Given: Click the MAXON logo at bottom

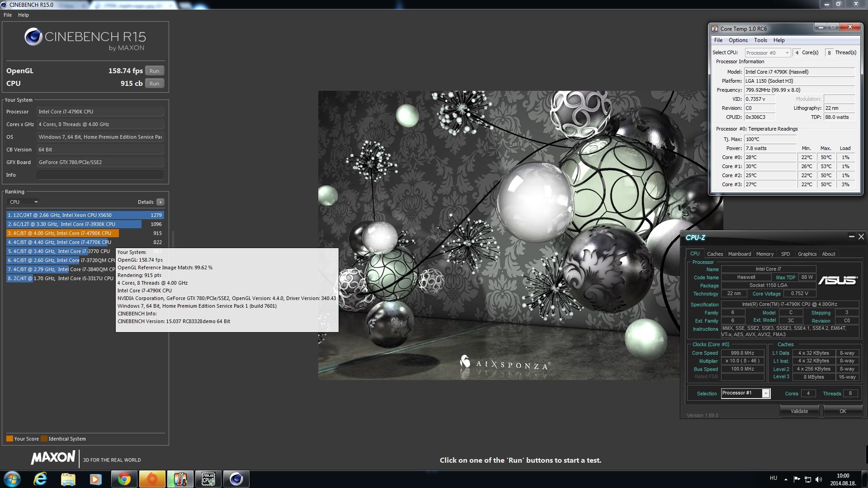Looking at the screenshot, I should pos(53,457).
